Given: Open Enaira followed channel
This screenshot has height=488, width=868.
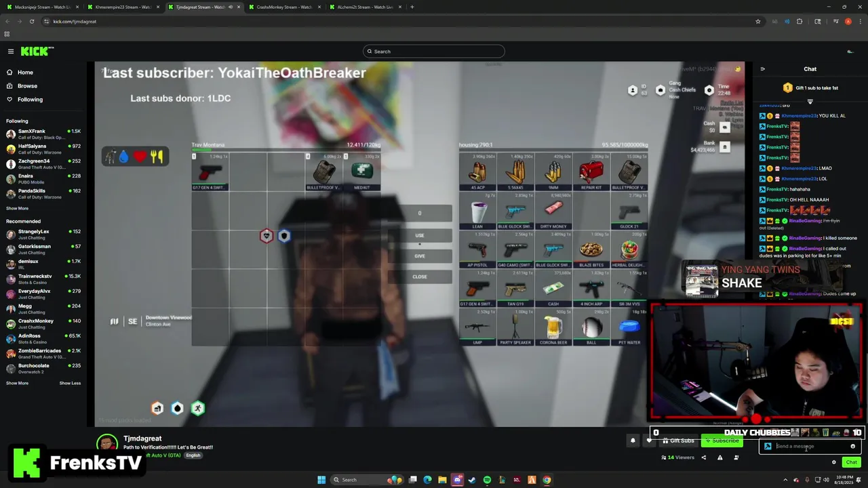Looking at the screenshot, I should pos(43,178).
